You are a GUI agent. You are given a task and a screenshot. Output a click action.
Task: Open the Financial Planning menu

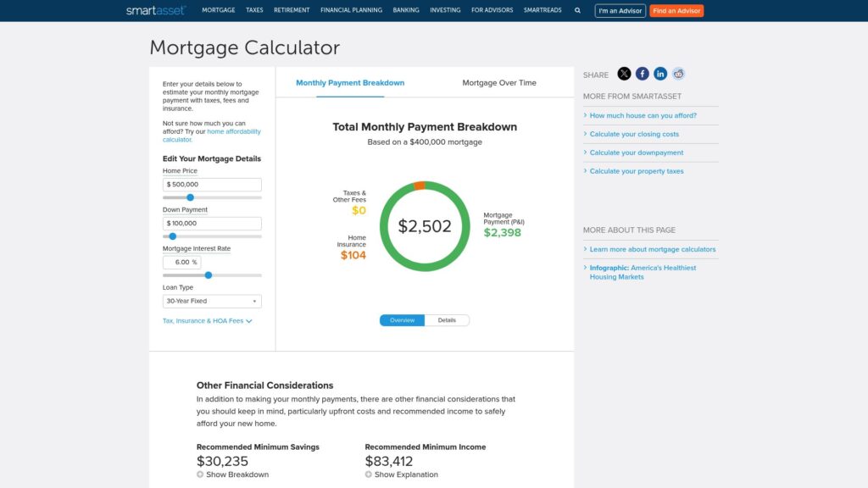pyautogui.click(x=351, y=10)
